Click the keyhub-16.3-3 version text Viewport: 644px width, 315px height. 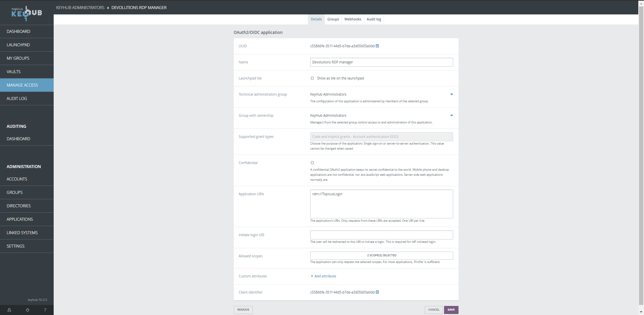click(x=37, y=300)
